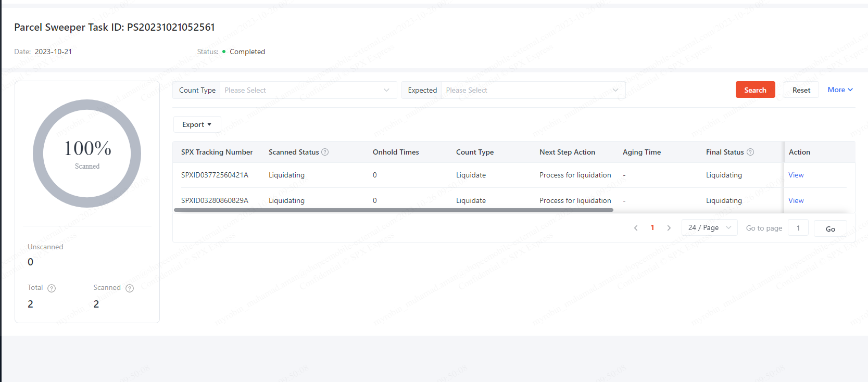Viewport: 868px width, 382px height.
Task: Click the Count Type column header
Action: pyautogui.click(x=475, y=152)
